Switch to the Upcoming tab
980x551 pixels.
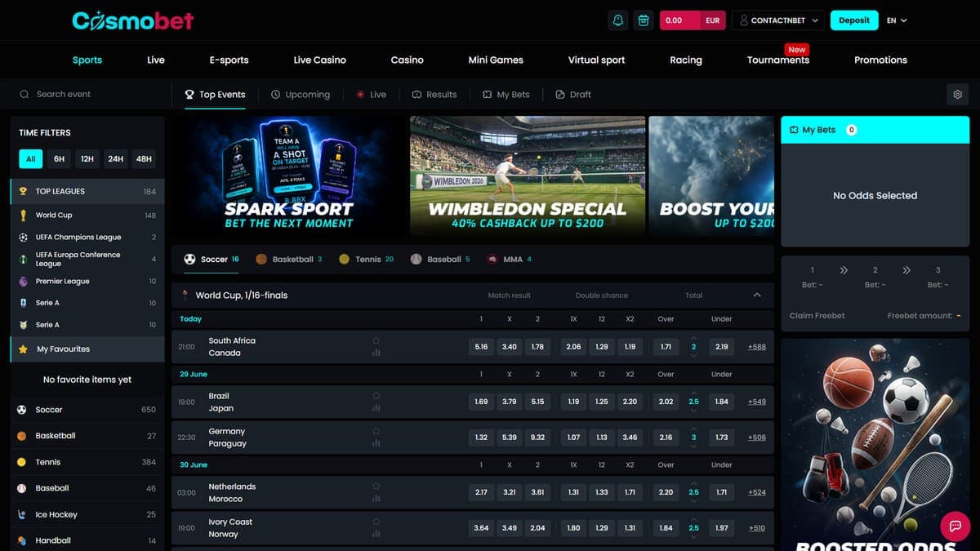[x=300, y=95]
